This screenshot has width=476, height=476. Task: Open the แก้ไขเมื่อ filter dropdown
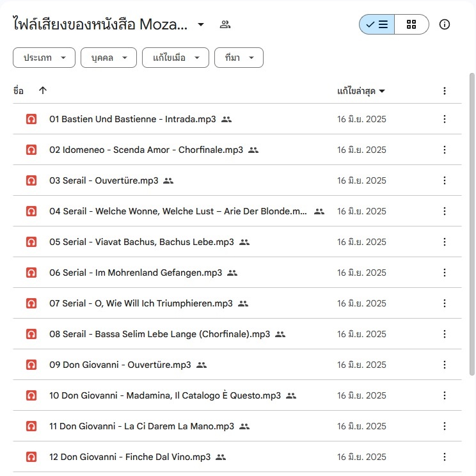pyautogui.click(x=175, y=58)
